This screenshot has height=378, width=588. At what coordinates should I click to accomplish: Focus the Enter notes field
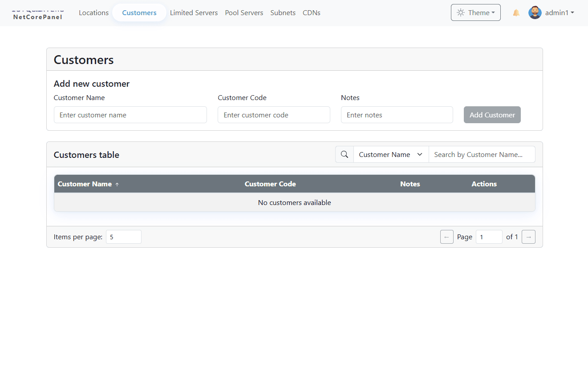[x=397, y=115]
